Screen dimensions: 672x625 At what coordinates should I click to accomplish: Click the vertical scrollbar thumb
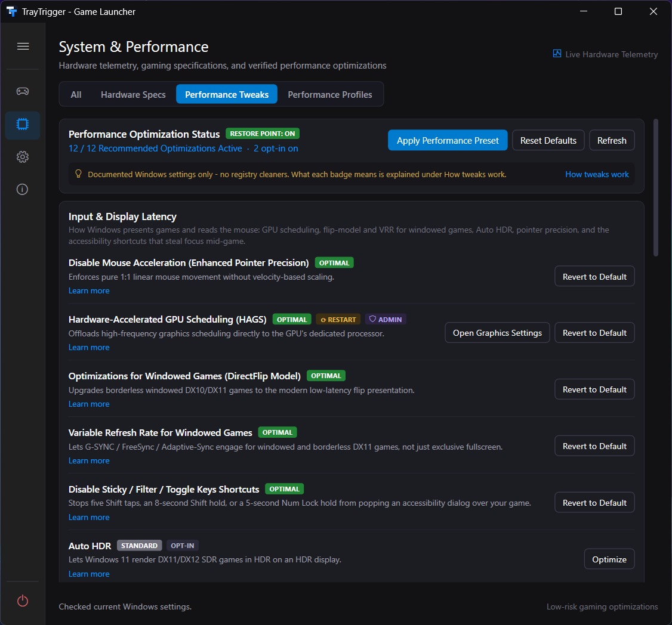pos(655,188)
